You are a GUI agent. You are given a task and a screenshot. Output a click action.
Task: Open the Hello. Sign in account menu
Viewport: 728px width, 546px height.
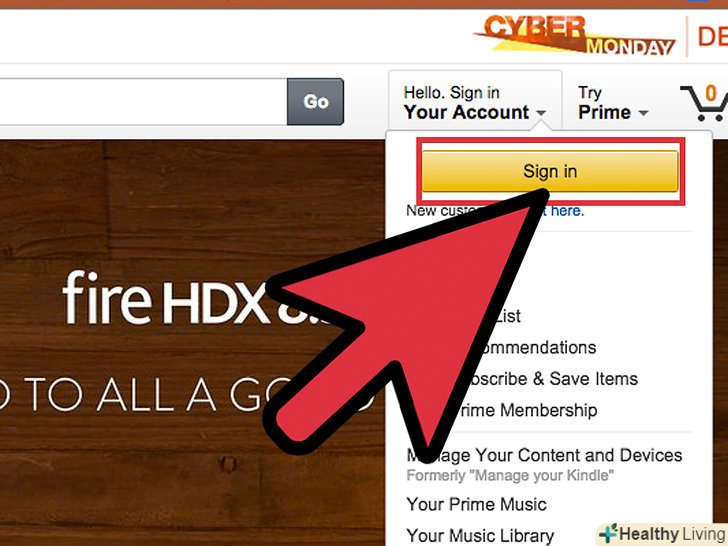click(474, 103)
